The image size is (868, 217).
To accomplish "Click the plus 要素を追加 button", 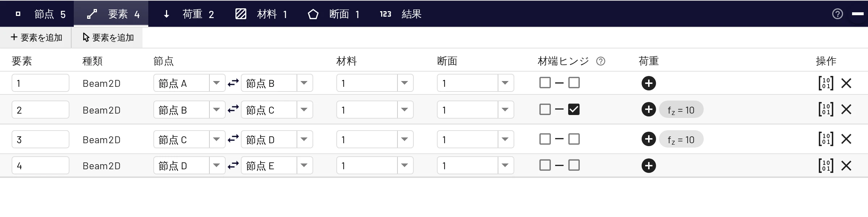I will (36, 38).
